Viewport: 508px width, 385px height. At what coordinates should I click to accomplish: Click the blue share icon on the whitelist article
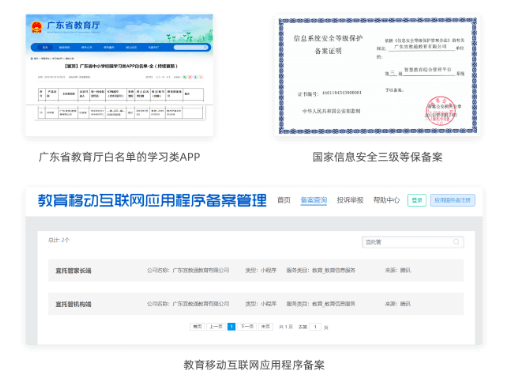(x=196, y=77)
